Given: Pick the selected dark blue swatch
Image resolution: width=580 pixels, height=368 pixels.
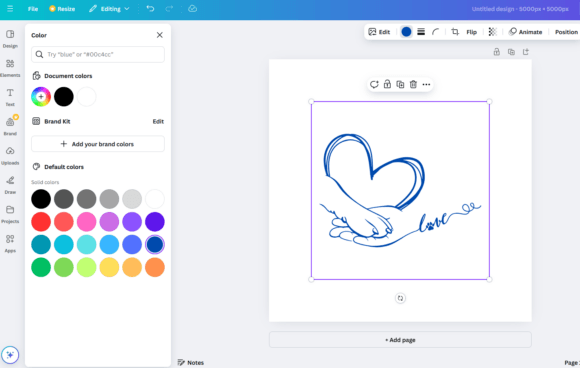Looking at the screenshot, I should [155, 244].
